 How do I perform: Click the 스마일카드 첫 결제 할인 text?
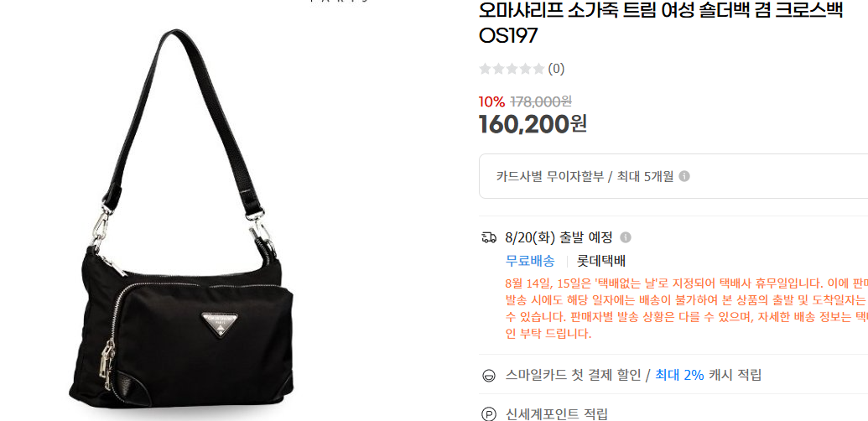tap(574, 375)
